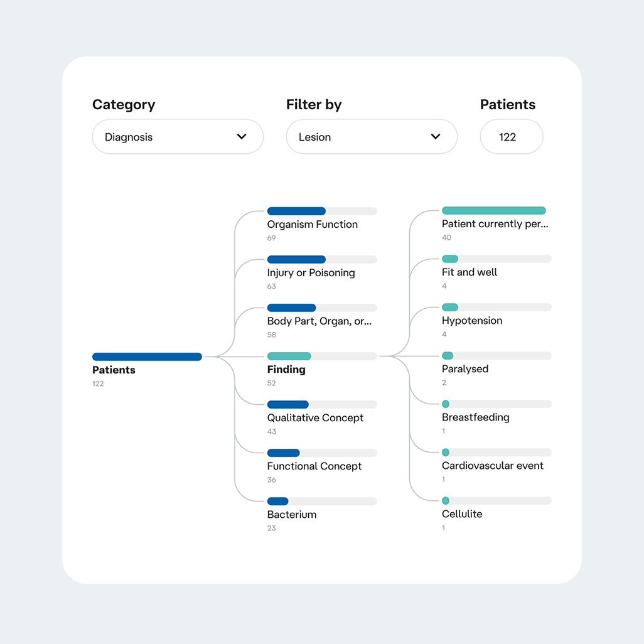The image size is (644, 644).
Task: Select the Bacterium node
Action: [291, 514]
